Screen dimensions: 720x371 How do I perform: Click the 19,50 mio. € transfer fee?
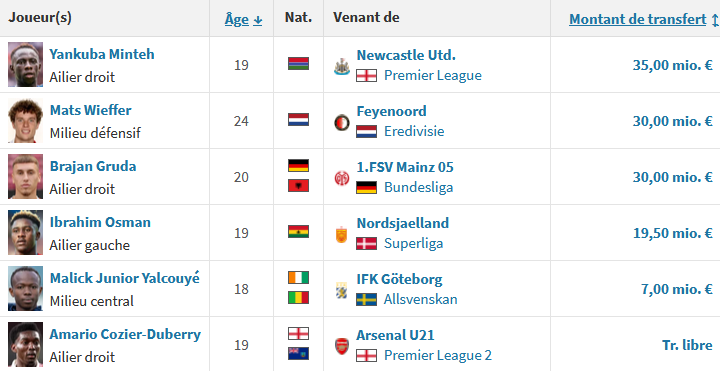[x=673, y=233]
